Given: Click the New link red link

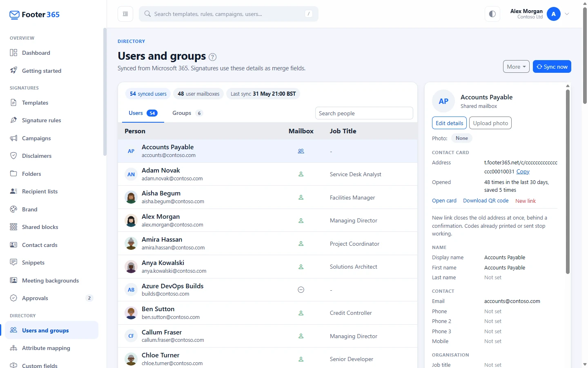Looking at the screenshot, I should [526, 201].
